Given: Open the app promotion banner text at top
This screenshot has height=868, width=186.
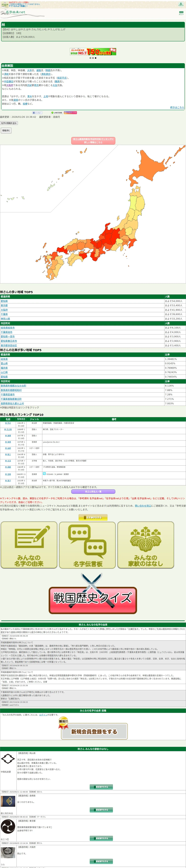Looking at the screenshot, I should pyautogui.click(x=24, y=4).
